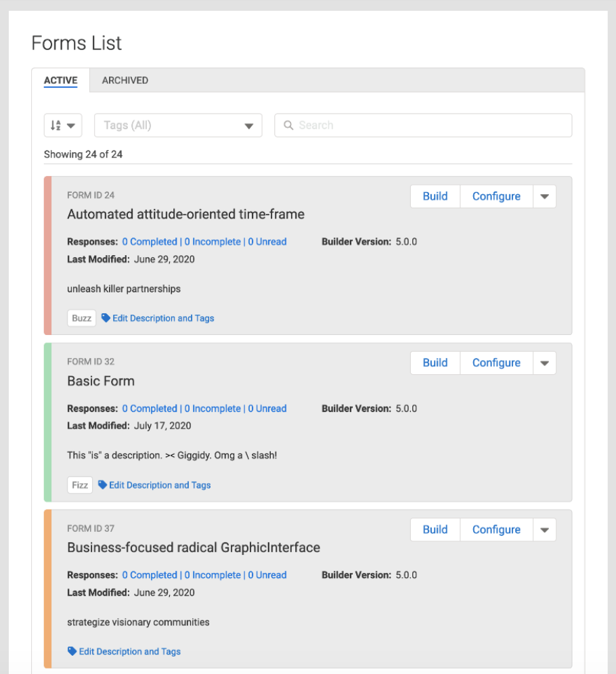Expand actions arrow for Form ID 37
The height and width of the screenshot is (674, 616).
point(544,530)
